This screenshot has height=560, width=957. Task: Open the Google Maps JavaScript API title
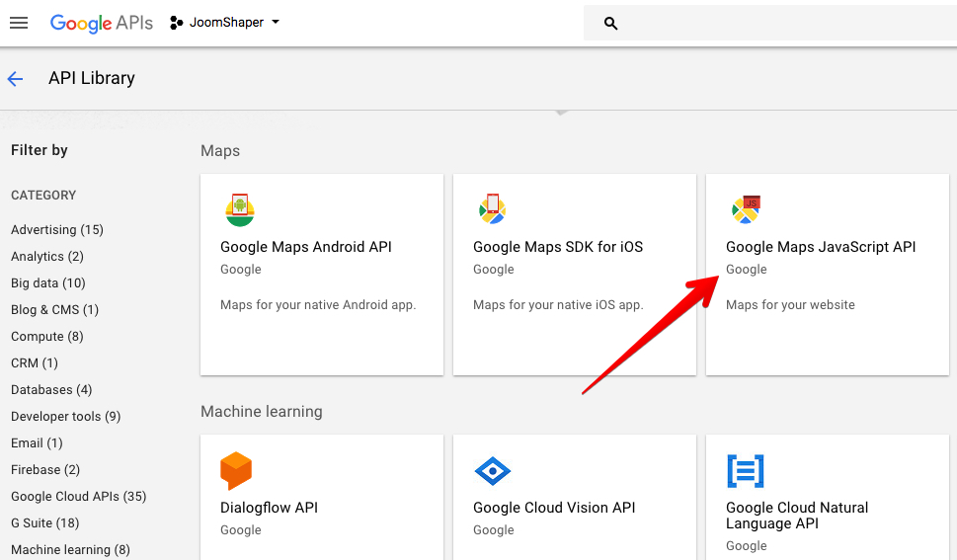[x=821, y=247]
